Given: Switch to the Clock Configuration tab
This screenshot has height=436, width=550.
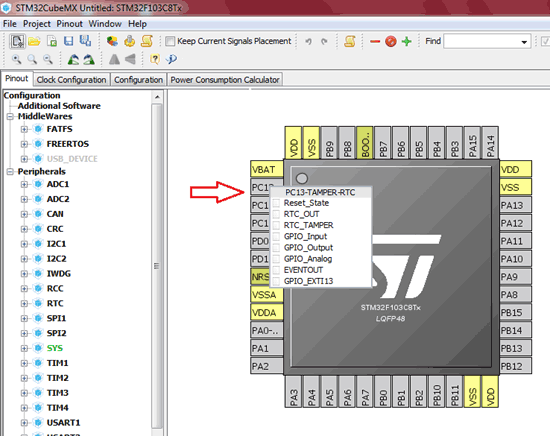Looking at the screenshot, I should pyautogui.click(x=72, y=80).
